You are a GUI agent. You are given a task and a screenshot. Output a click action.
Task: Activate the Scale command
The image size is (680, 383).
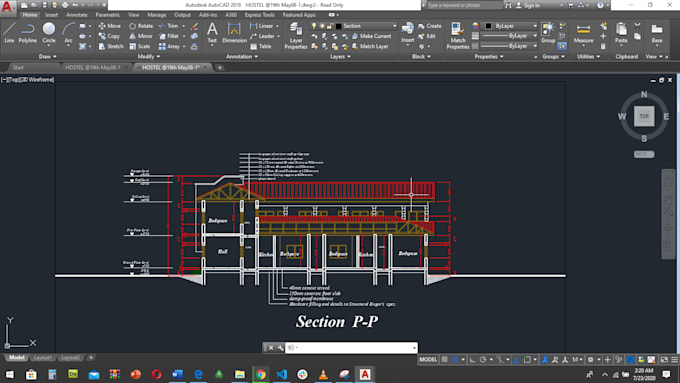[140, 46]
